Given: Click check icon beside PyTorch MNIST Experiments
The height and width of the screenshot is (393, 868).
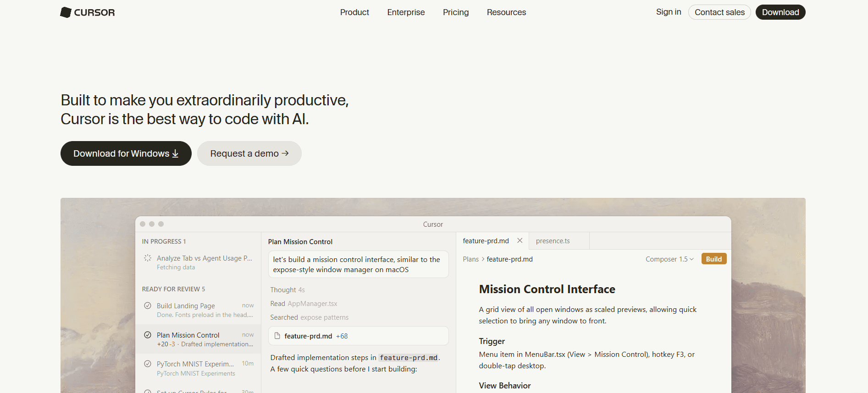Looking at the screenshot, I should click(x=148, y=364).
